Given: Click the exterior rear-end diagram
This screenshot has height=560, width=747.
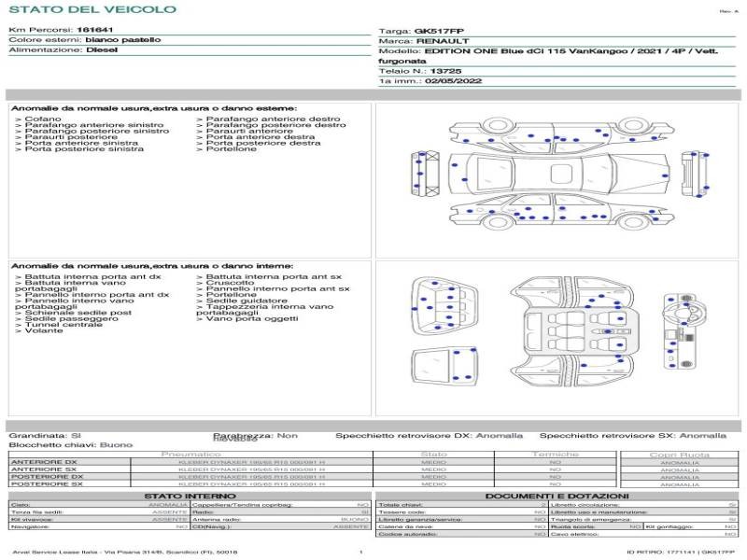Looking at the screenshot, I should pyautogui.click(x=695, y=174).
